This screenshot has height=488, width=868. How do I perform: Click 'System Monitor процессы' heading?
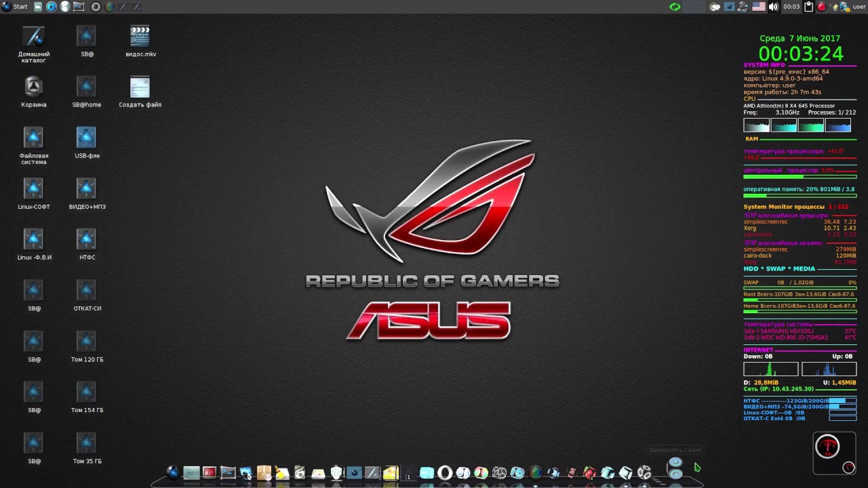tap(784, 207)
